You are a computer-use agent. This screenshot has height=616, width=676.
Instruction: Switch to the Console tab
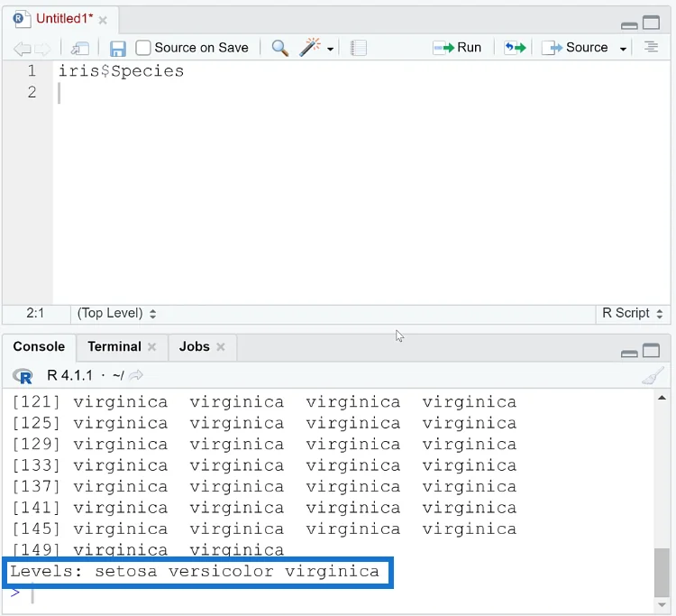tap(39, 346)
